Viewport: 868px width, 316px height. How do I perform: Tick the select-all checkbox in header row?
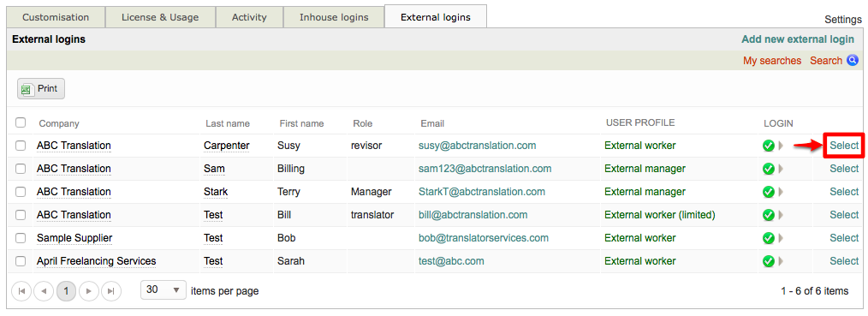[x=21, y=122]
